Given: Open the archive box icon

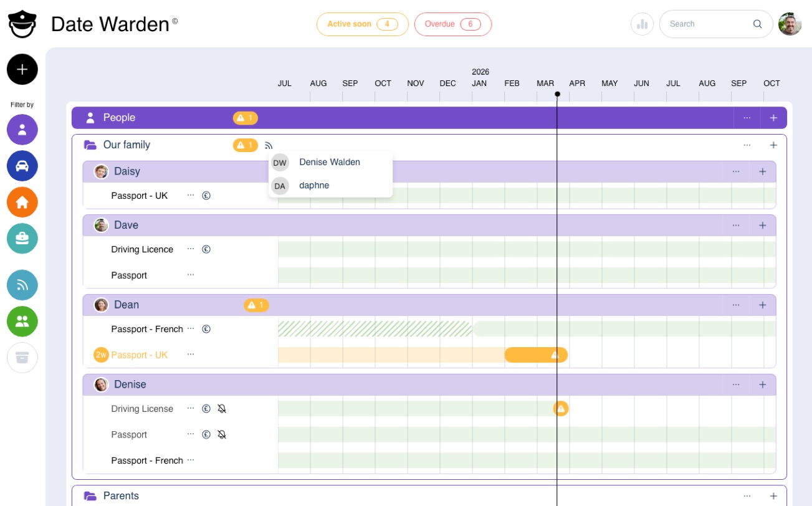Looking at the screenshot, I should [x=22, y=357].
